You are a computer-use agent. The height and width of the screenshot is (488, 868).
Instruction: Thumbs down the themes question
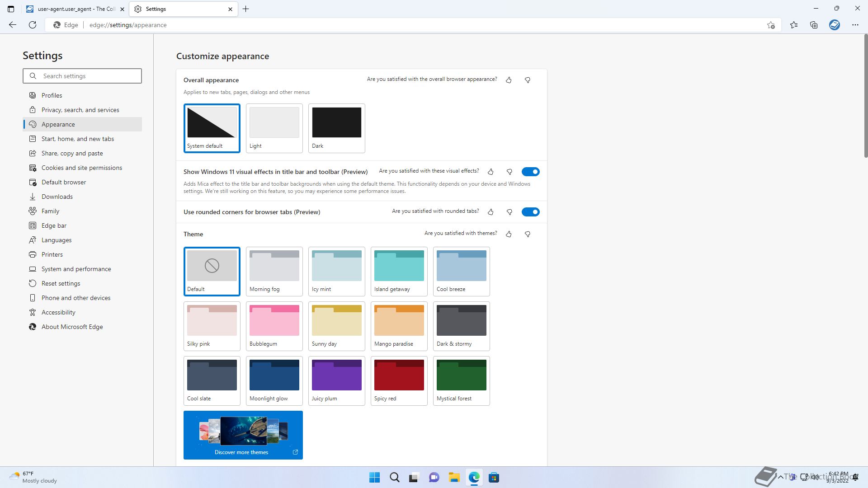(x=528, y=234)
